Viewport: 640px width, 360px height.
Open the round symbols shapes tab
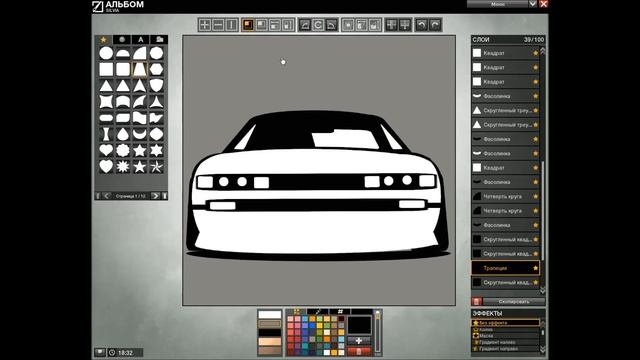click(x=122, y=40)
